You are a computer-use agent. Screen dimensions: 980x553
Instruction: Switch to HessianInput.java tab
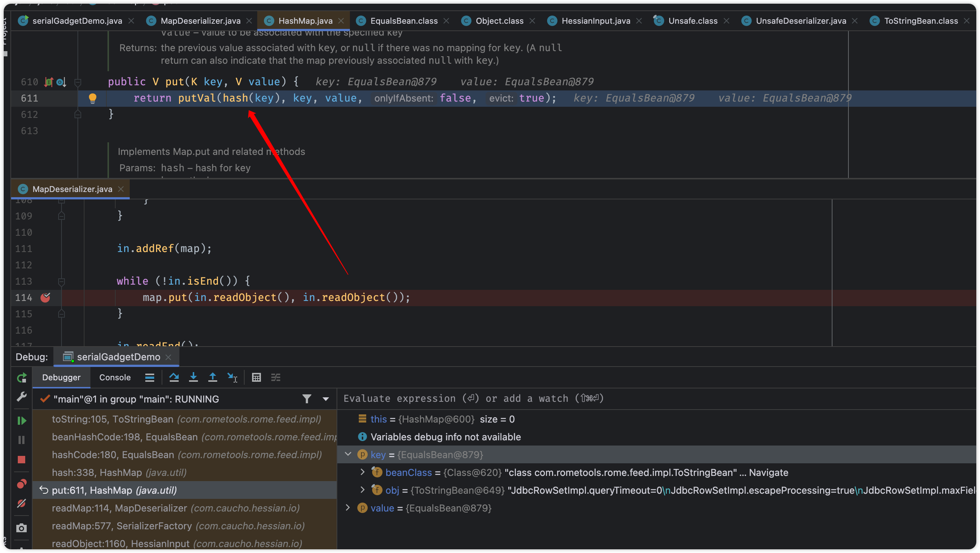[595, 21]
